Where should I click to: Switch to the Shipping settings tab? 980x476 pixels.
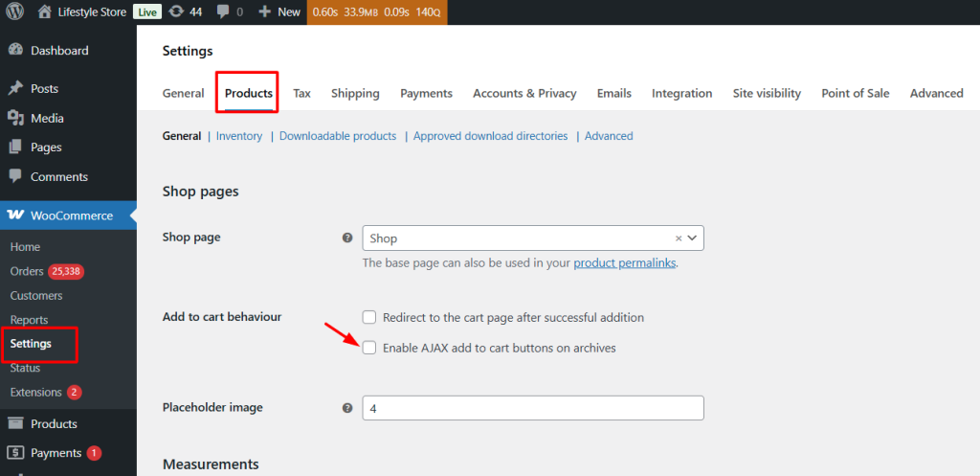point(355,93)
